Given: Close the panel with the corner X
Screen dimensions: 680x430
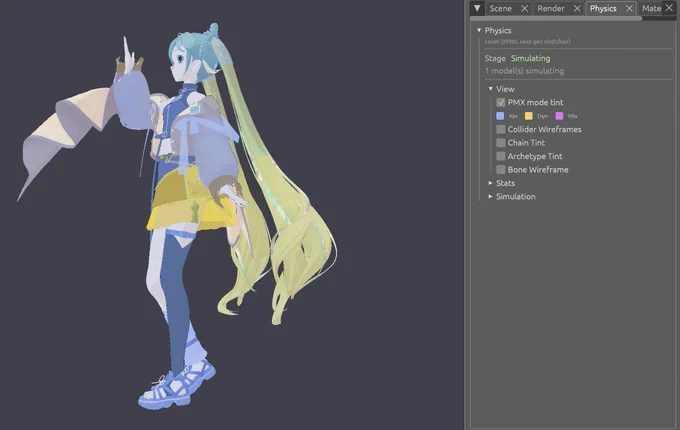Looking at the screenshot, I should [x=669, y=8].
